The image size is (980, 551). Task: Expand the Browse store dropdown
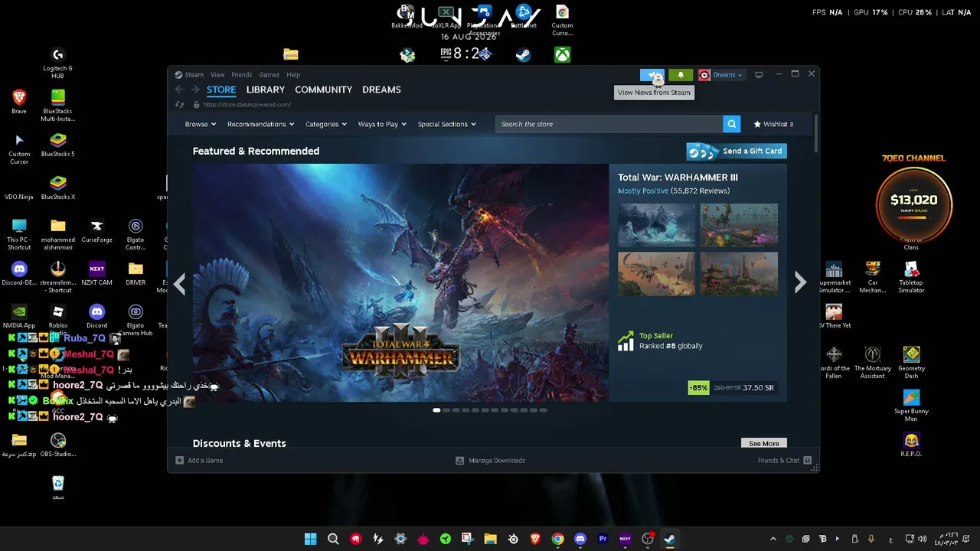click(200, 124)
